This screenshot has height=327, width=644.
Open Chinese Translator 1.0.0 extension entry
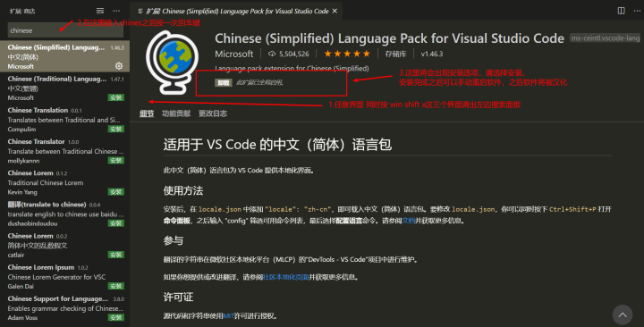tap(64, 151)
